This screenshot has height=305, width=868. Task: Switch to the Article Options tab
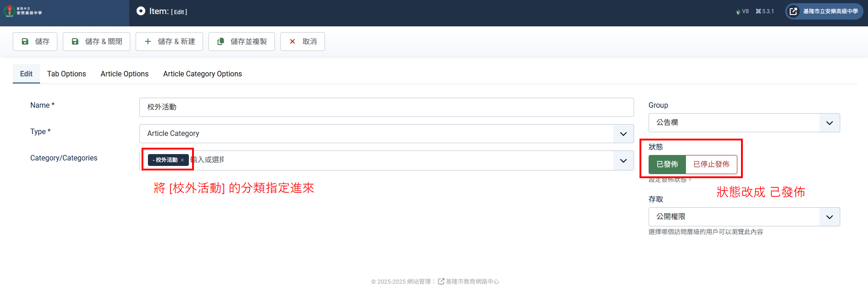(x=124, y=74)
